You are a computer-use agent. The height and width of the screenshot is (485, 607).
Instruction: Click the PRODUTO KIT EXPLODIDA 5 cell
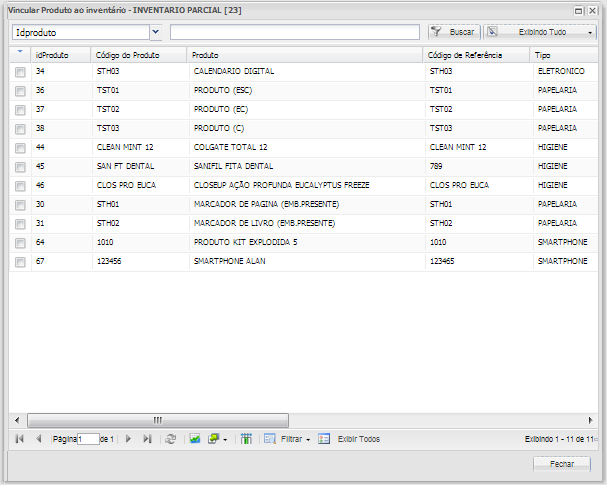tap(307, 242)
